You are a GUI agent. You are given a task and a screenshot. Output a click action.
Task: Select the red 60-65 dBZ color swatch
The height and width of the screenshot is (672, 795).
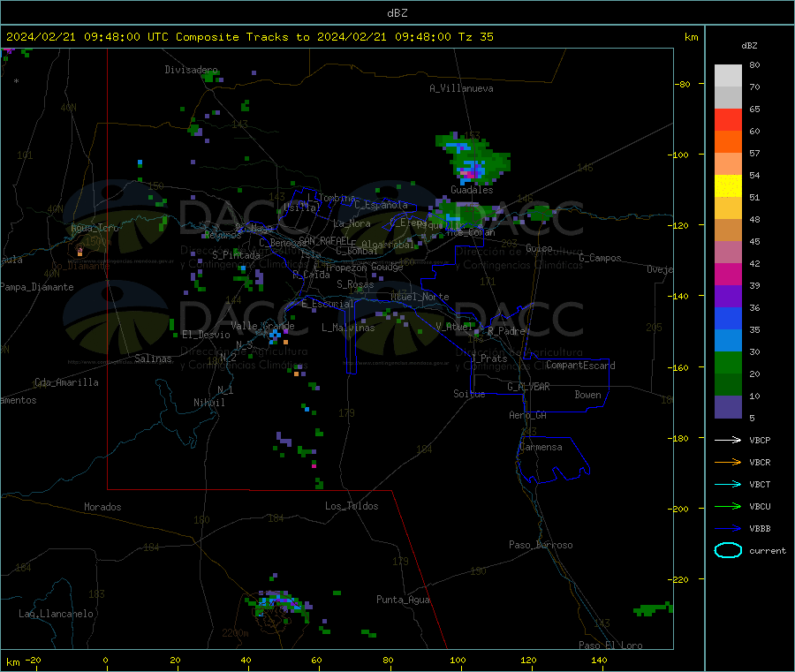tap(728, 119)
